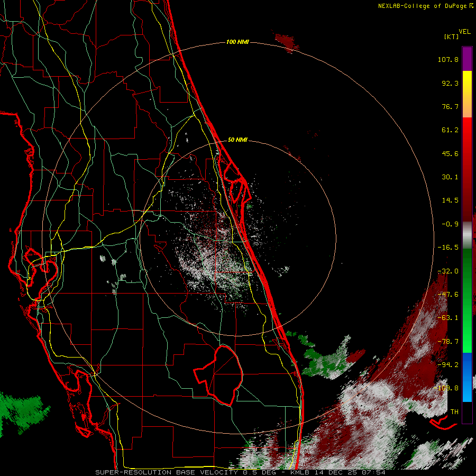Image resolution: width=476 pixels, height=476 pixels.
Task: Select the -32.0 value on velocity scale
Action: tap(448, 271)
